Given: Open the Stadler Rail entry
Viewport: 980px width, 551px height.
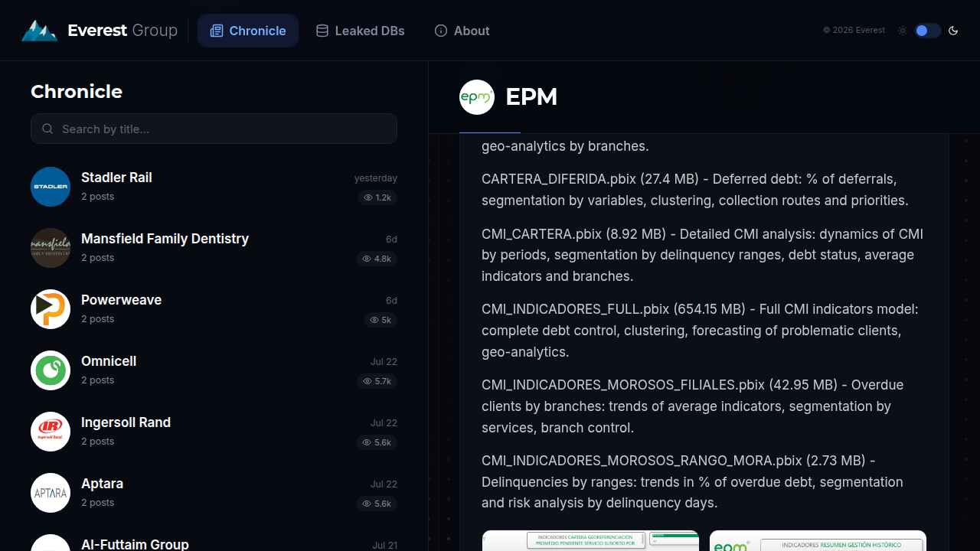Looking at the screenshot, I should coord(214,187).
